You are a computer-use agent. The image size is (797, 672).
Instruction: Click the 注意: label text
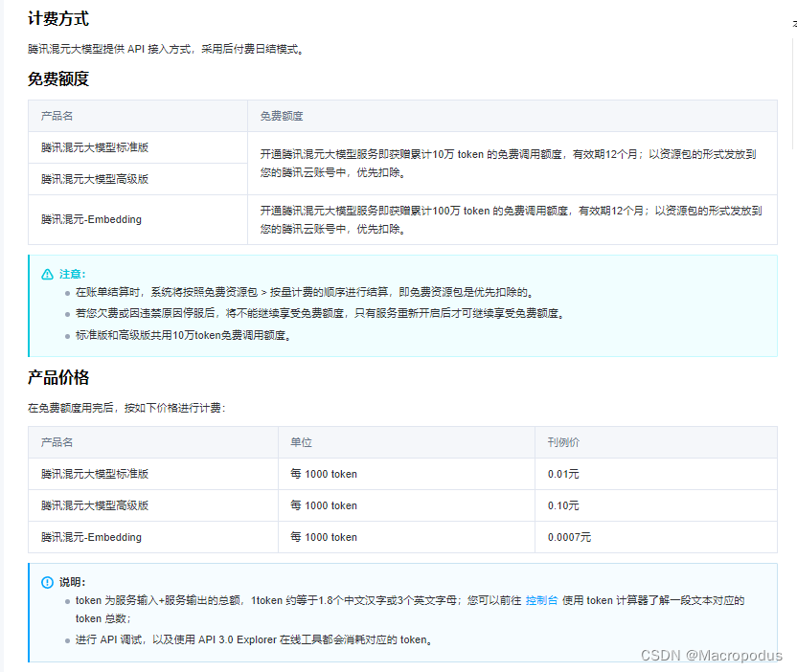tap(73, 275)
